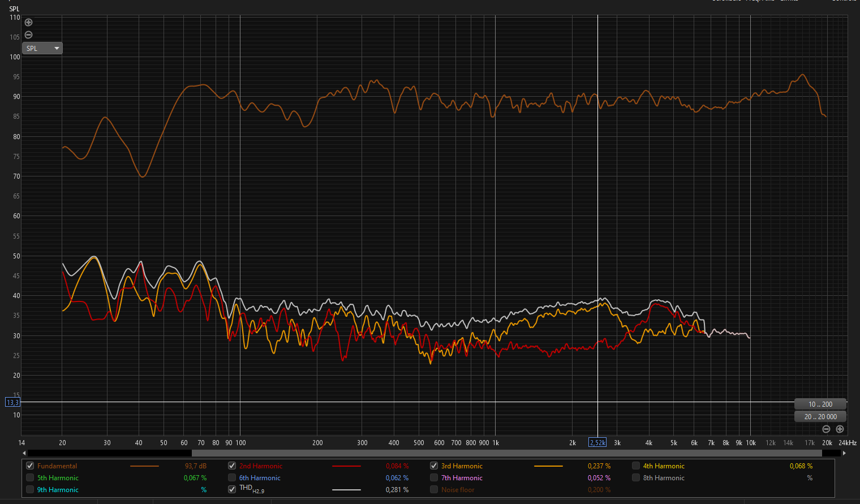Enable the 8th Harmonic checkbox

(636, 478)
